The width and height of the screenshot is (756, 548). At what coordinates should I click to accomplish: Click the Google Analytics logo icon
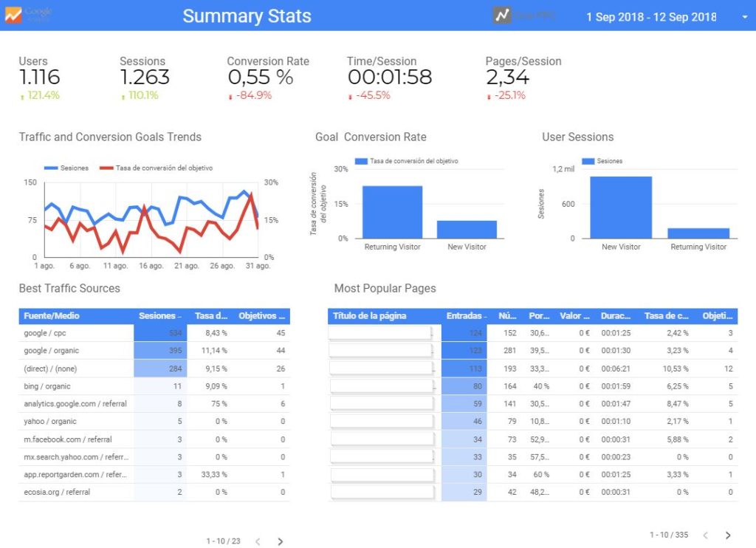(13, 16)
